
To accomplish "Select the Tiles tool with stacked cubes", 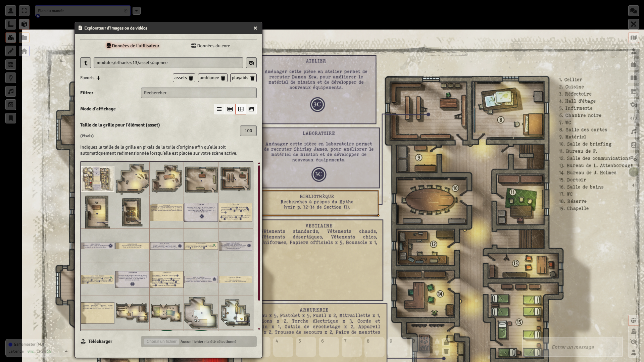I will click(11, 38).
